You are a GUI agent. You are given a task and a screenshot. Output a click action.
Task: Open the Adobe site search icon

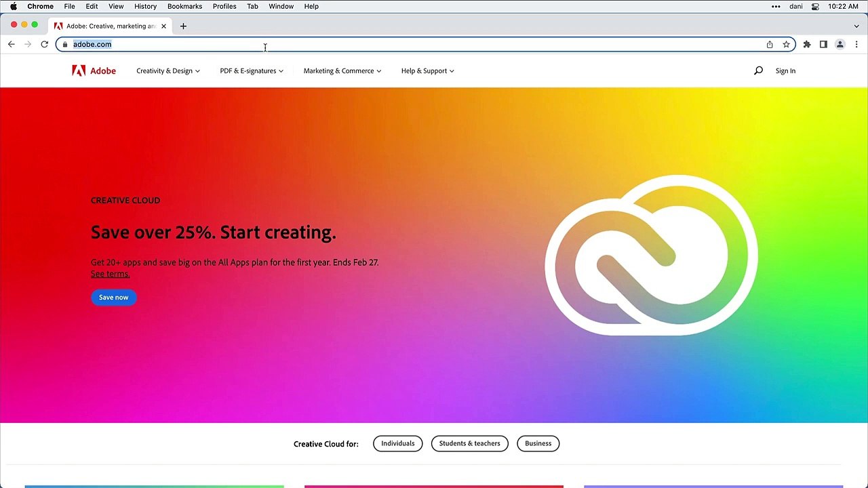[758, 70]
